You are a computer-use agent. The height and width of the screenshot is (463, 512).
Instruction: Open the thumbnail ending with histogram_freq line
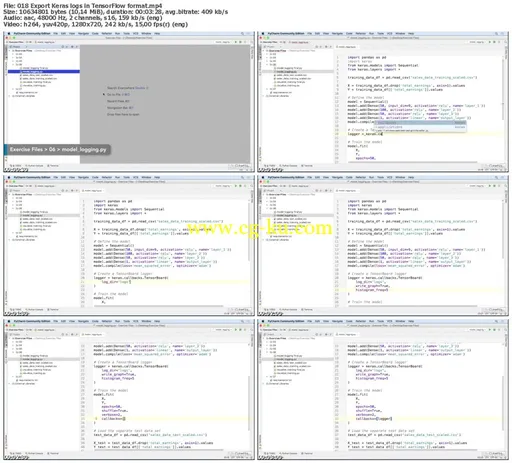(383, 246)
